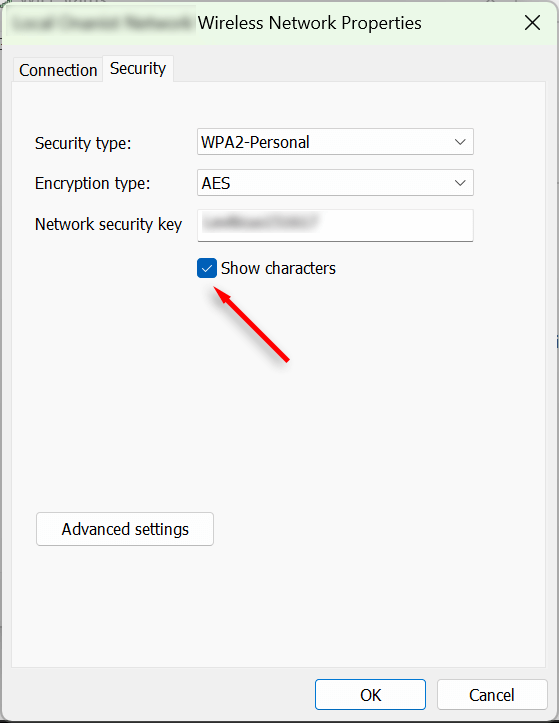Click the Encryption type: label
The height and width of the screenshot is (723, 559).
pyautogui.click(x=93, y=184)
